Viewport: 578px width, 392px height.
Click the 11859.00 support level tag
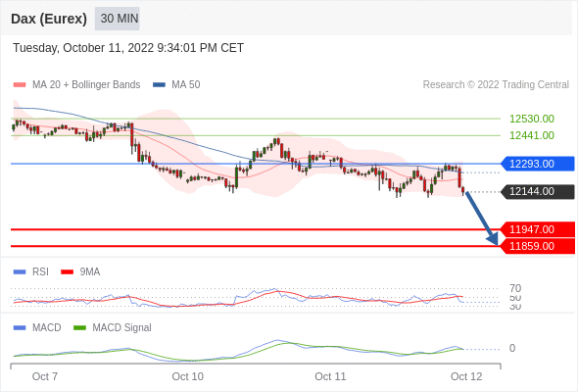pos(538,246)
